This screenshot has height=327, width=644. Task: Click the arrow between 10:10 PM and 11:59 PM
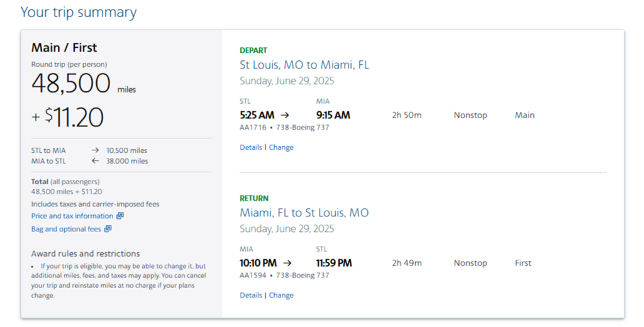(287, 263)
